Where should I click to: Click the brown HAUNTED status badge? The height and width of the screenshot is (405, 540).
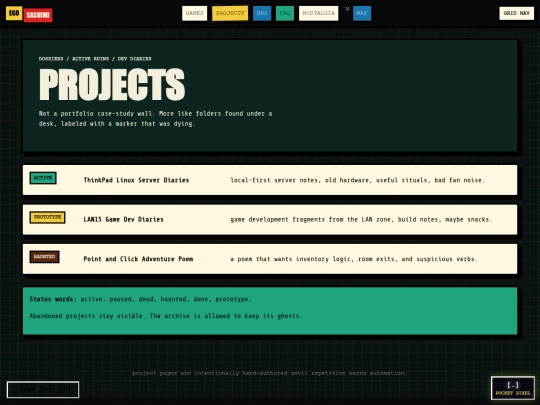tap(44, 257)
